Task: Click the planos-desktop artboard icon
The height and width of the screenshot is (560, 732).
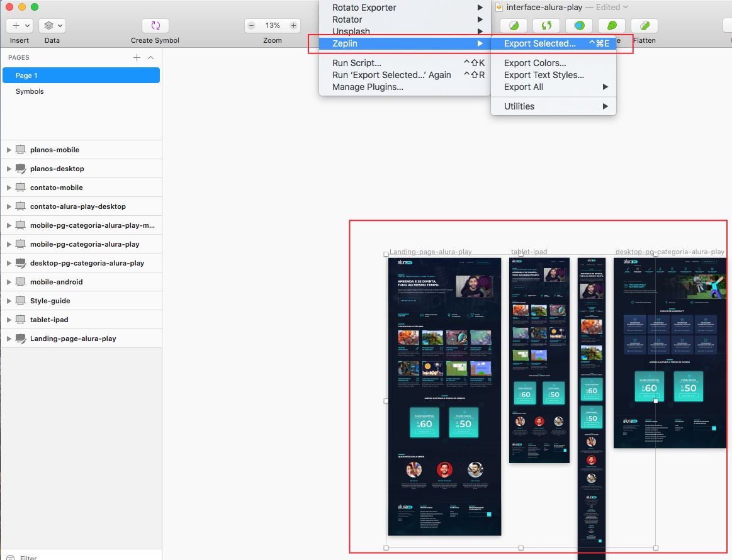Action: pyautogui.click(x=21, y=169)
